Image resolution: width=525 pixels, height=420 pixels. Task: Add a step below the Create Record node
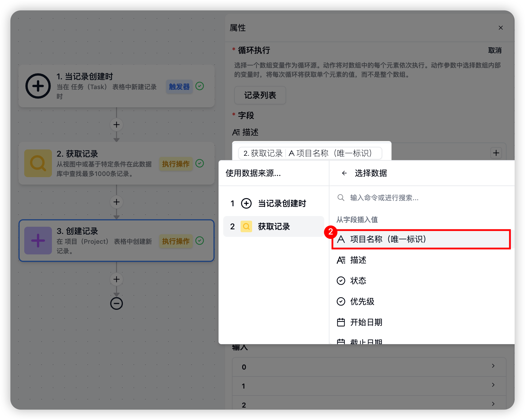117,279
